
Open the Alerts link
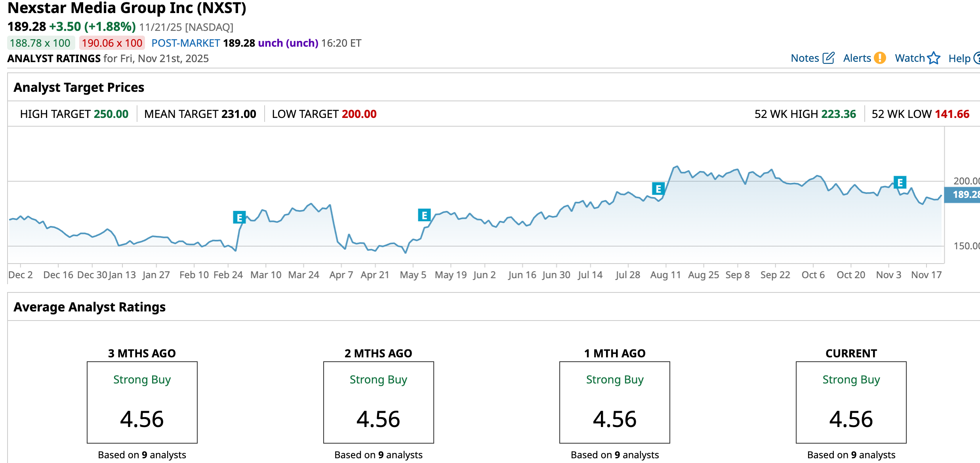[x=857, y=58]
